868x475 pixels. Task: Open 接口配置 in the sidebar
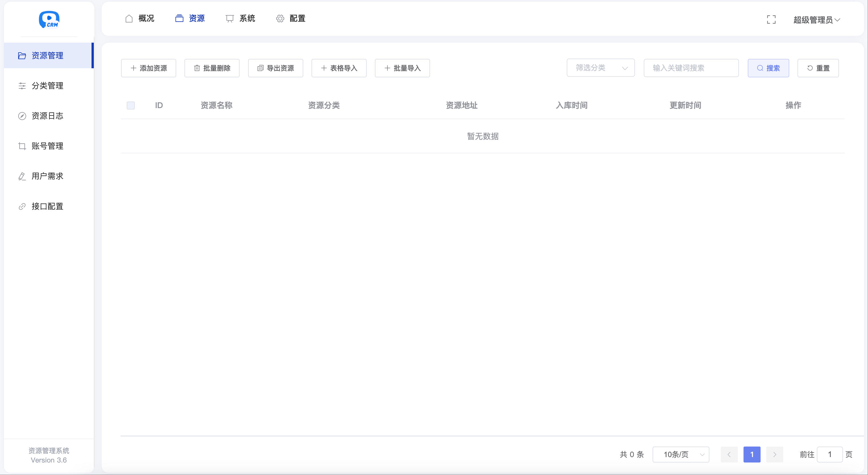pos(49,206)
